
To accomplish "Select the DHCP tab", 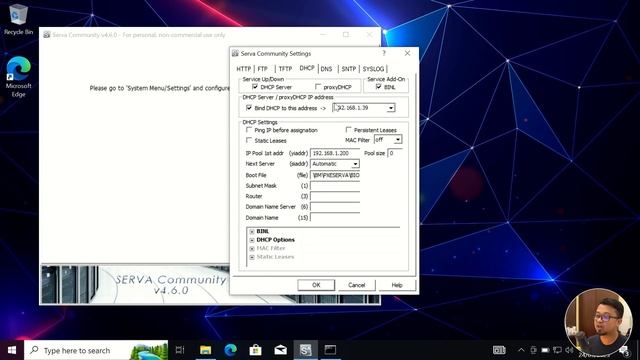I will (x=307, y=68).
